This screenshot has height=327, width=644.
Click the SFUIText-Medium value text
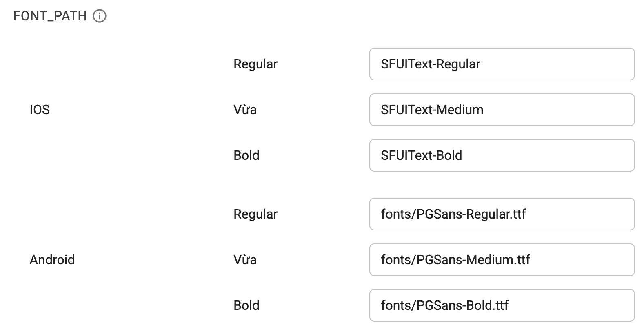click(433, 110)
